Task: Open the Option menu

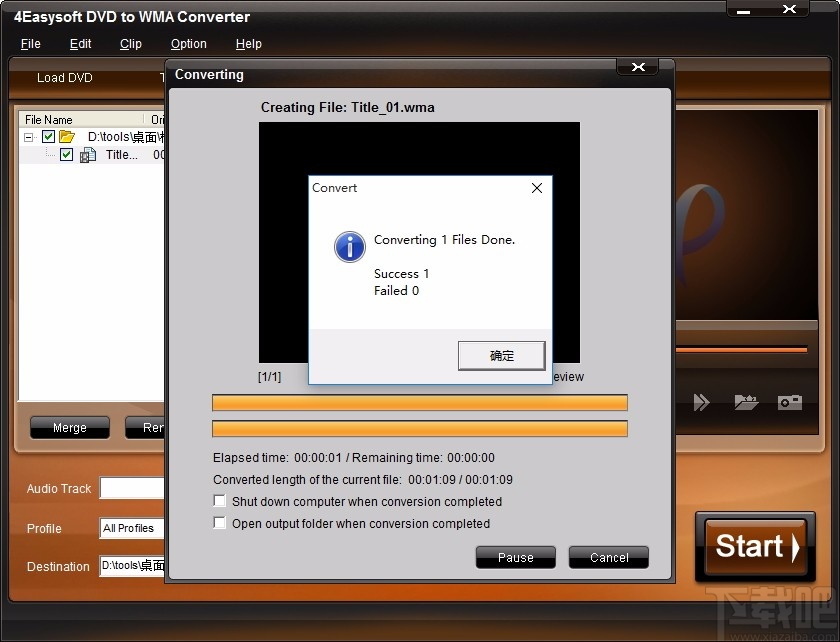Action: tap(188, 44)
